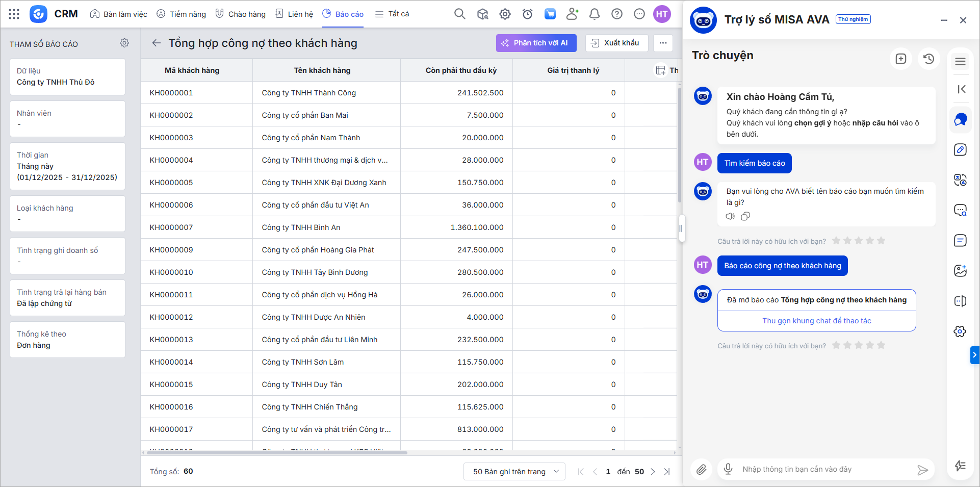Click Phân tích với AI button

536,43
